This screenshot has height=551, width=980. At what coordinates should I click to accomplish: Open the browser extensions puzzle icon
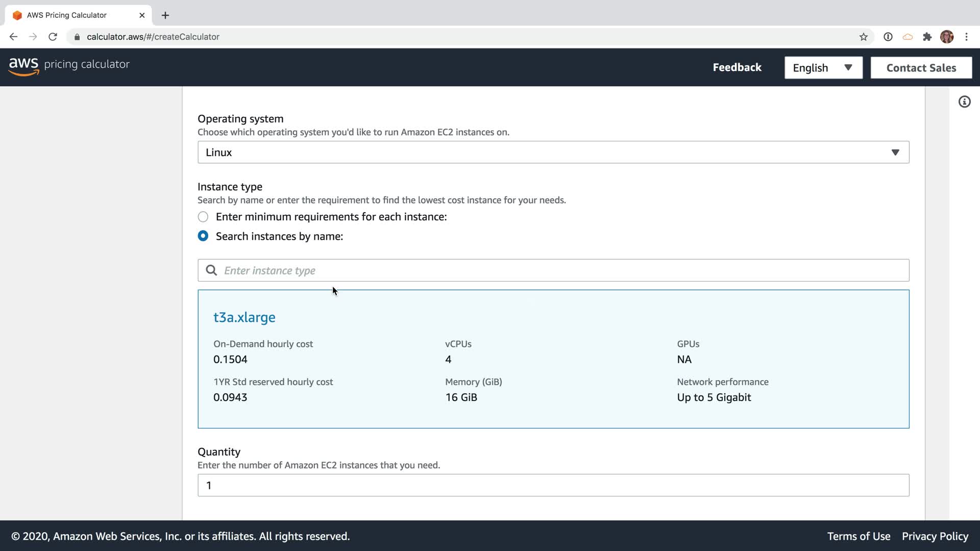point(927,37)
